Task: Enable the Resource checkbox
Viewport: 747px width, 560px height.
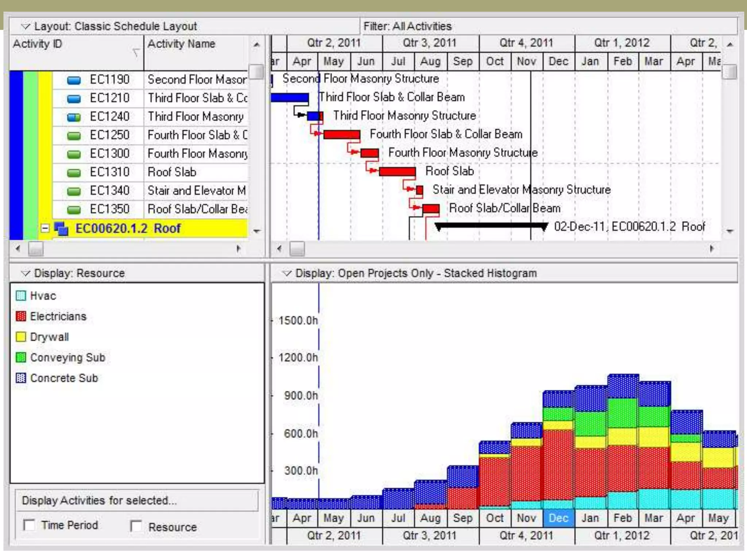Action: click(x=136, y=526)
